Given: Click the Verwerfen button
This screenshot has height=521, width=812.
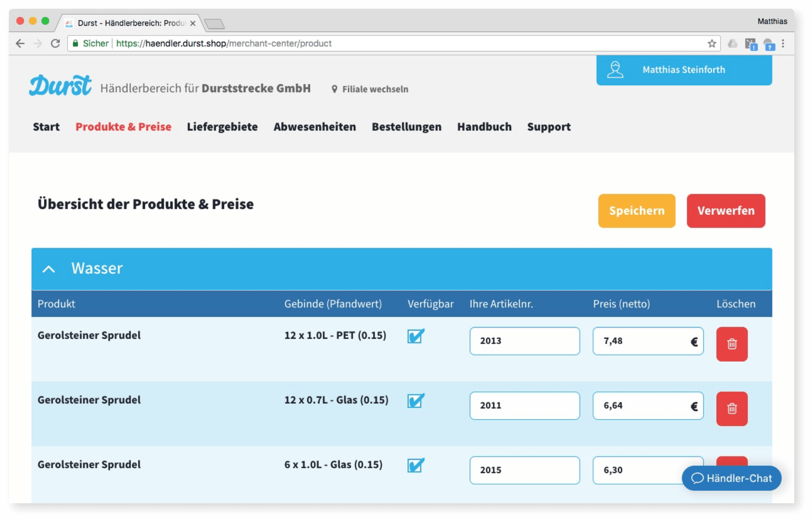Looking at the screenshot, I should click(726, 211).
